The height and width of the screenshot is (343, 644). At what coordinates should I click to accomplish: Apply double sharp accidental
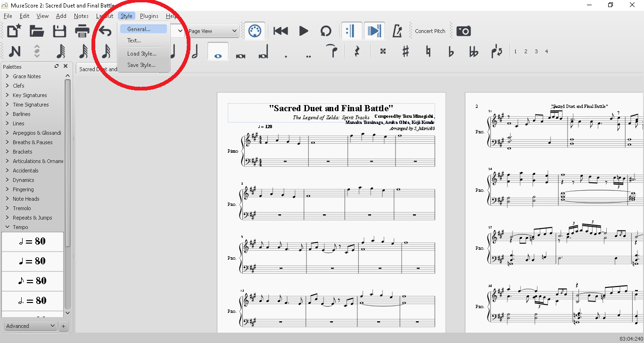click(383, 51)
